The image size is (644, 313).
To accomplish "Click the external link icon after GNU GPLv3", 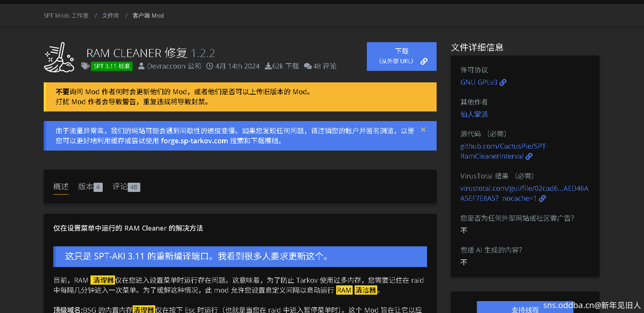I will (x=503, y=82).
